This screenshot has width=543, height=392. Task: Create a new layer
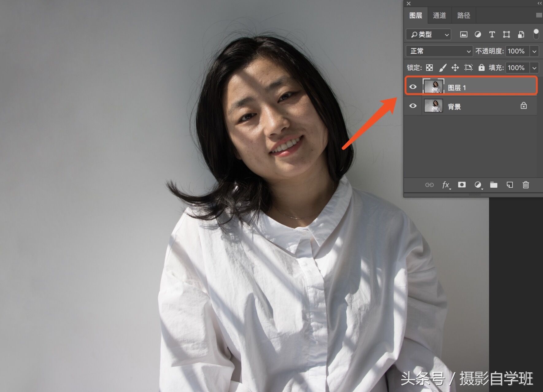tap(510, 185)
